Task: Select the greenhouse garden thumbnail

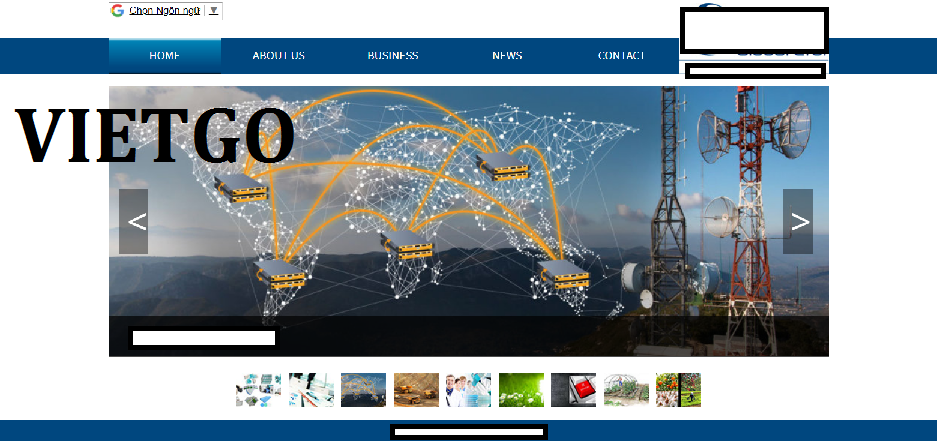Action: [626, 390]
